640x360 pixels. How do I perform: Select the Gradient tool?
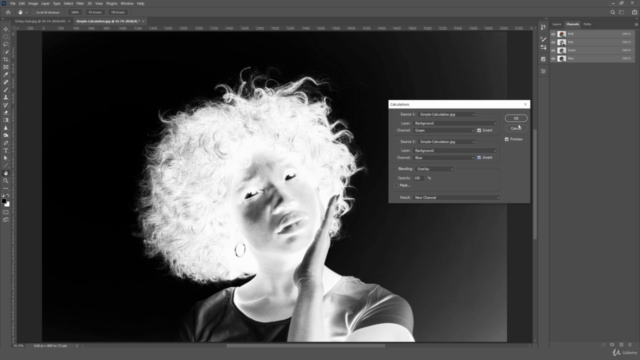coord(6,120)
